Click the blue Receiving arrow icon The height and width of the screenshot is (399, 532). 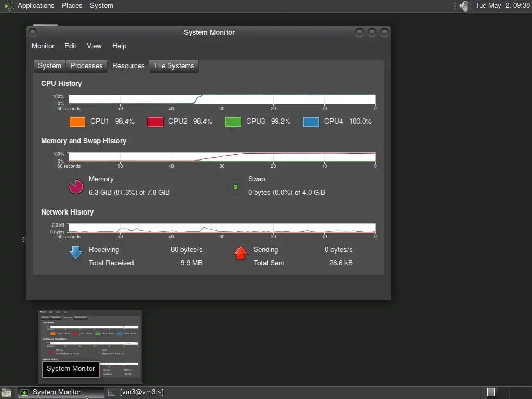(76, 253)
